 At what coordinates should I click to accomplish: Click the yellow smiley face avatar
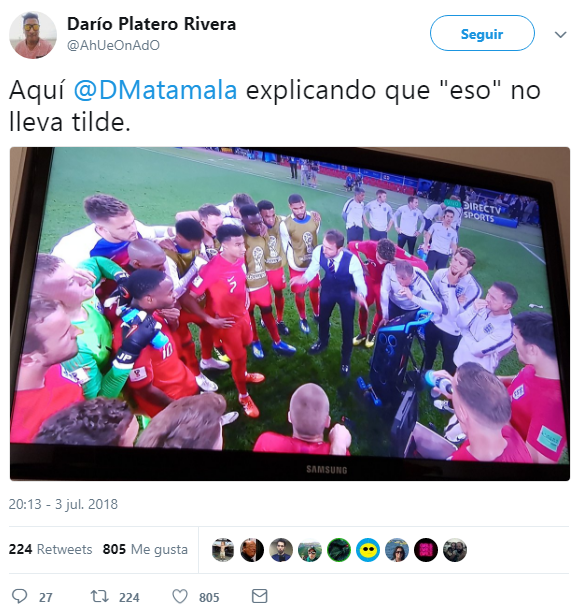click(368, 550)
